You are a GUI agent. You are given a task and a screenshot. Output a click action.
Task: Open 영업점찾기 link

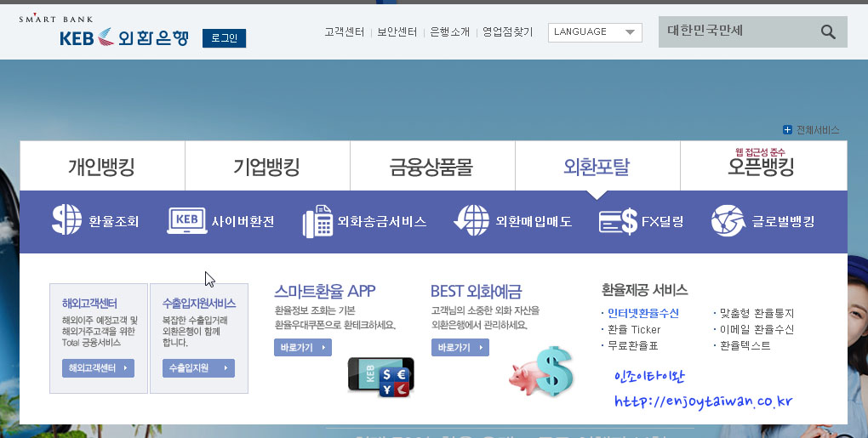click(508, 32)
